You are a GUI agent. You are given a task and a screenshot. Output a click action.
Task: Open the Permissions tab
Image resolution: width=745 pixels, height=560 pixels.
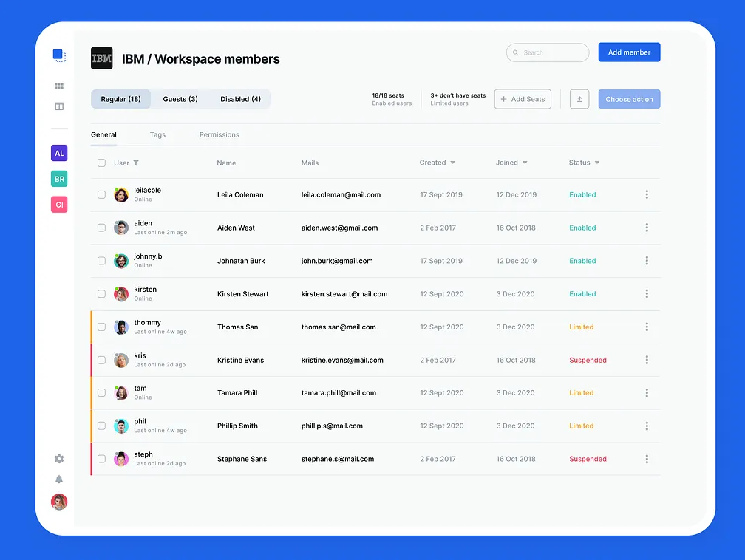[x=219, y=134]
